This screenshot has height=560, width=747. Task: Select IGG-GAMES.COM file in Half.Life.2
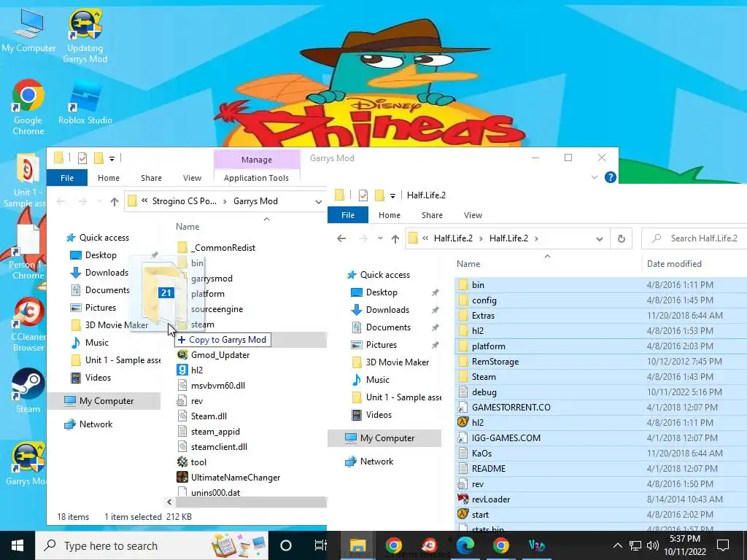(x=506, y=438)
